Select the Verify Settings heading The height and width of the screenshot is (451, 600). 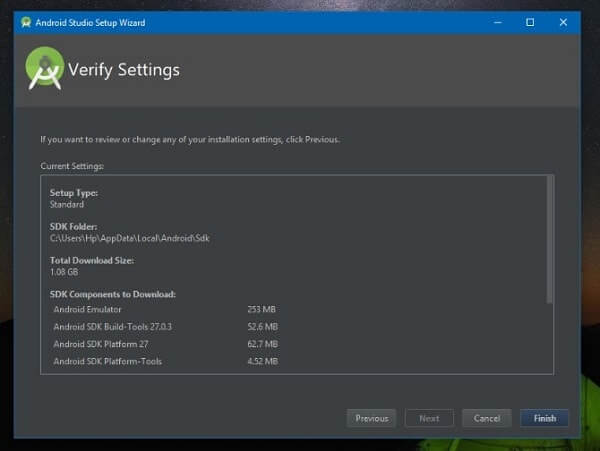(124, 70)
